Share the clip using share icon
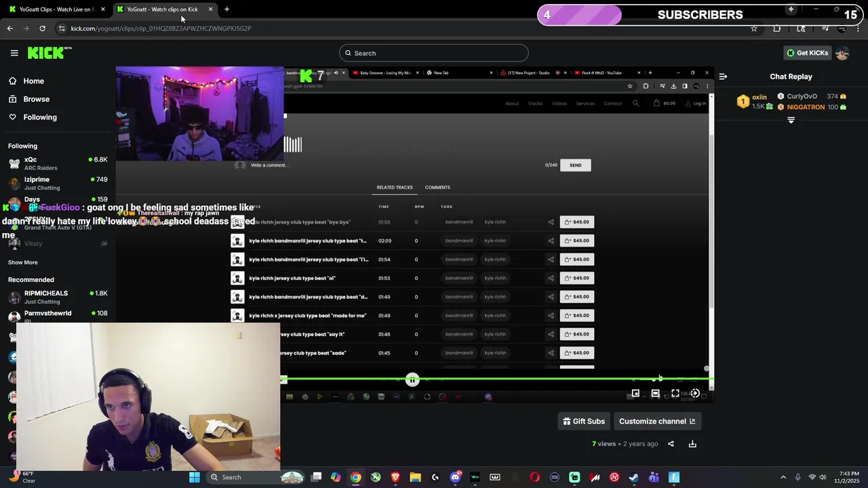This screenshot has width=868, height=488. (671, 444)
